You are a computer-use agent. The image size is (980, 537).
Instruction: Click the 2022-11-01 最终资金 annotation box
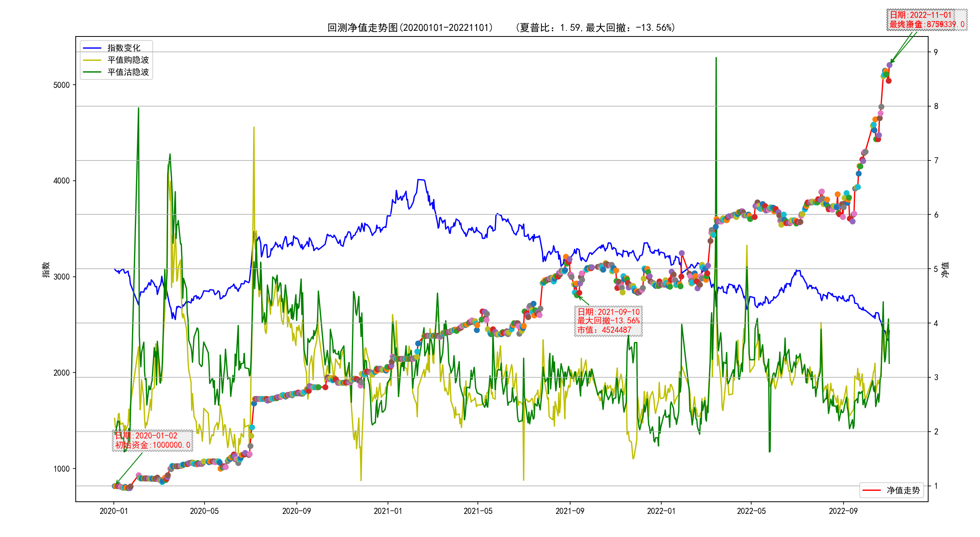(927, 19)
